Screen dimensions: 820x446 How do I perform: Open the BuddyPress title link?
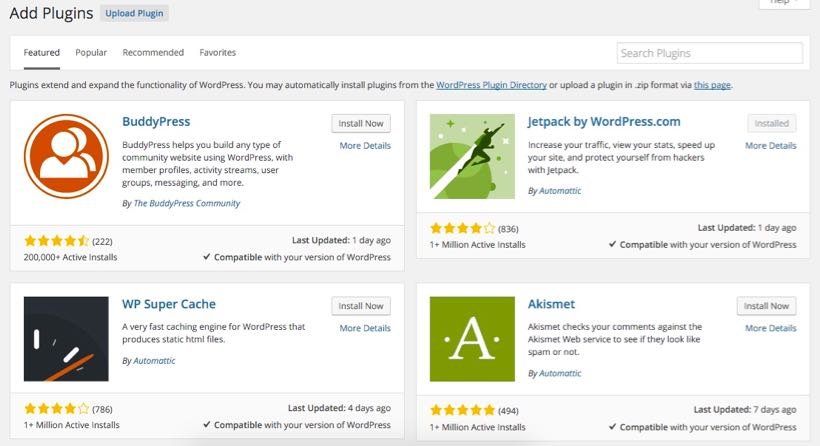tap(156, 121)
